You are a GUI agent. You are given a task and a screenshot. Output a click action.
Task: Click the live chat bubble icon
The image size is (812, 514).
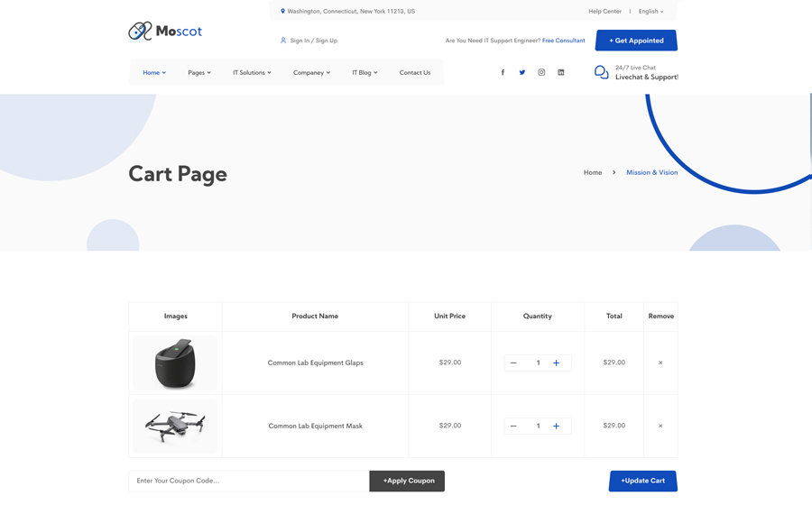[601, 72]
